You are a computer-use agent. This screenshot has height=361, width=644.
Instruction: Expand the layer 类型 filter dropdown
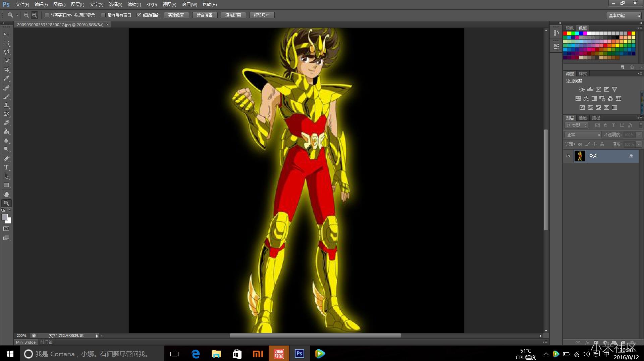click(577, 125)
